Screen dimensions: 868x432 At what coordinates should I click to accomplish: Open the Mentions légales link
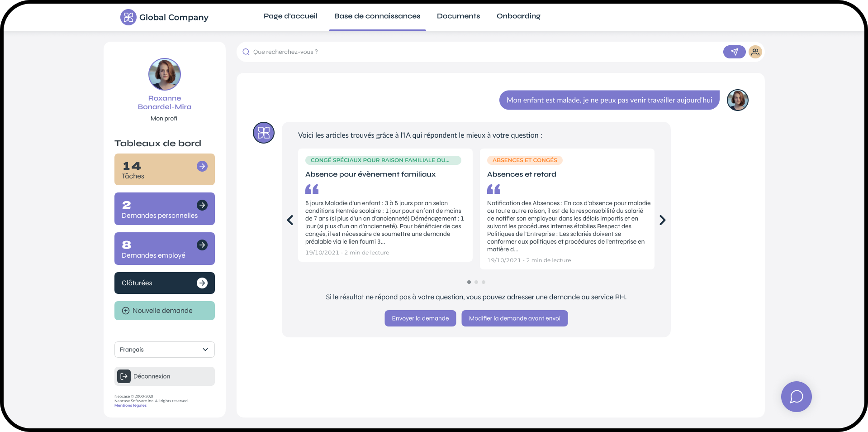(x=130, y=406)
